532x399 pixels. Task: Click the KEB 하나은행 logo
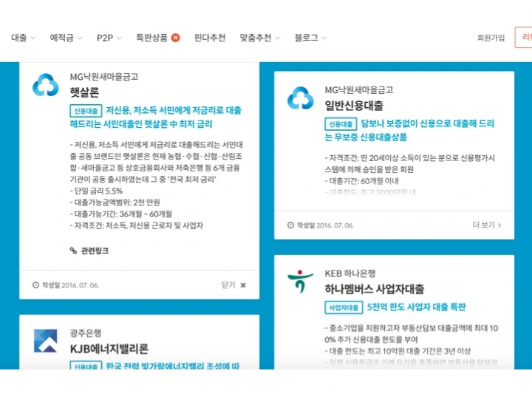pyautogui.click(x=300, y=282)
